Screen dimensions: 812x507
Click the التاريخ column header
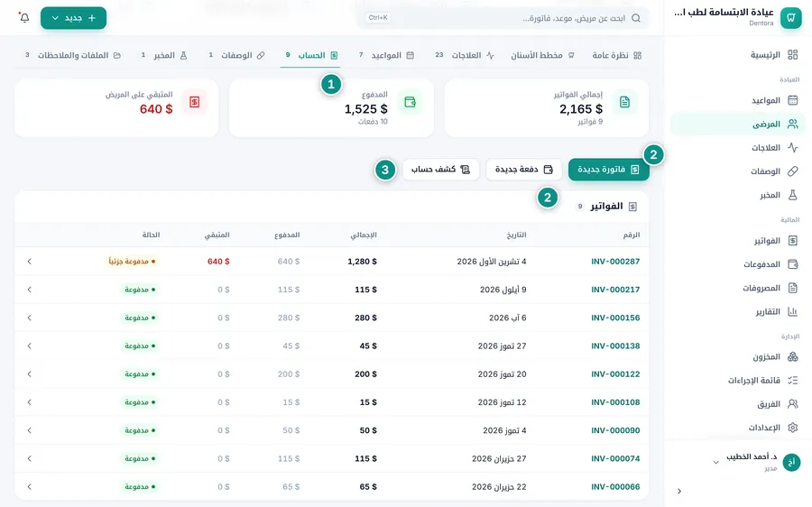(516, 235)
